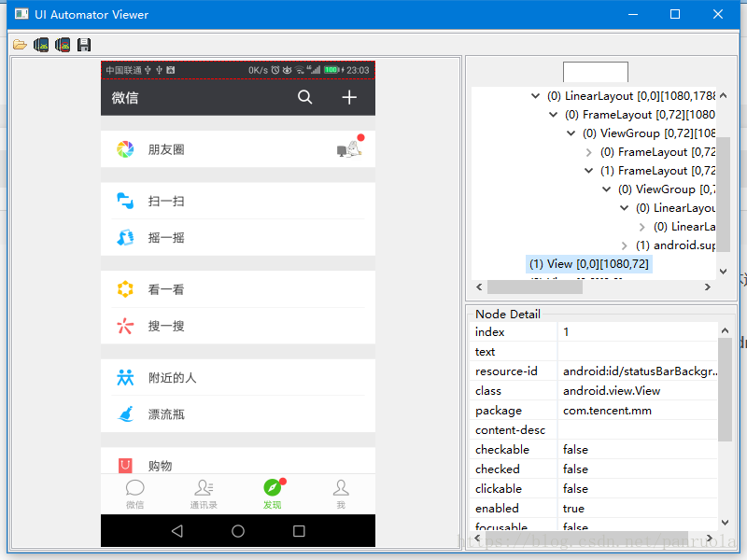Click the Node Detail vertical scrollbar thumb
Viewport: 747px width, 560px height.
726,389
